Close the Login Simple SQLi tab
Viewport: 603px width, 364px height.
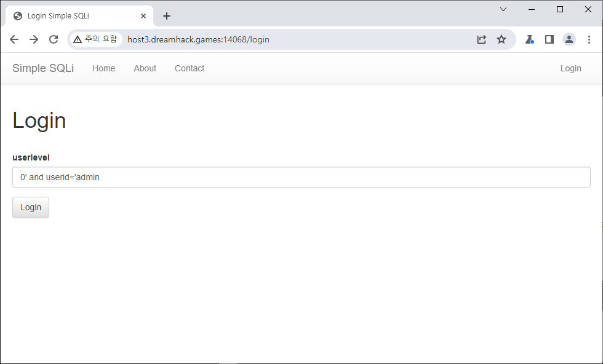click(x=143, y=16)
